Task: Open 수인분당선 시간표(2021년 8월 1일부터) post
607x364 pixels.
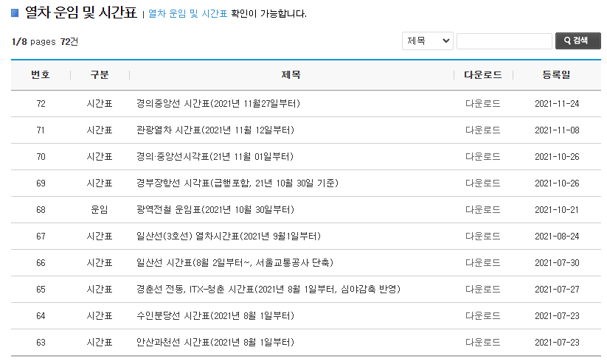Action: pos(215,315)
